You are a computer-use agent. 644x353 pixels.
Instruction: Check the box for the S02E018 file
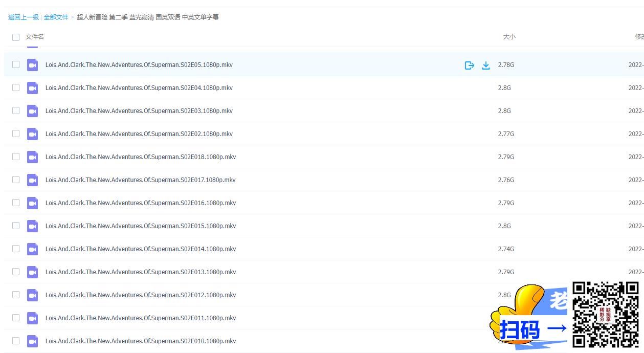pos(16,157)
